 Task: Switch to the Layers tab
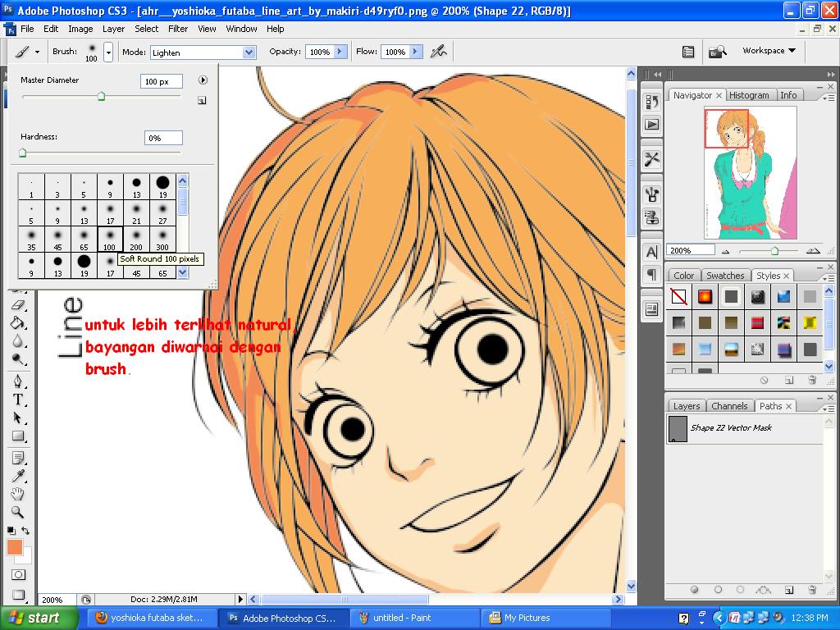(x=687, y=406)
